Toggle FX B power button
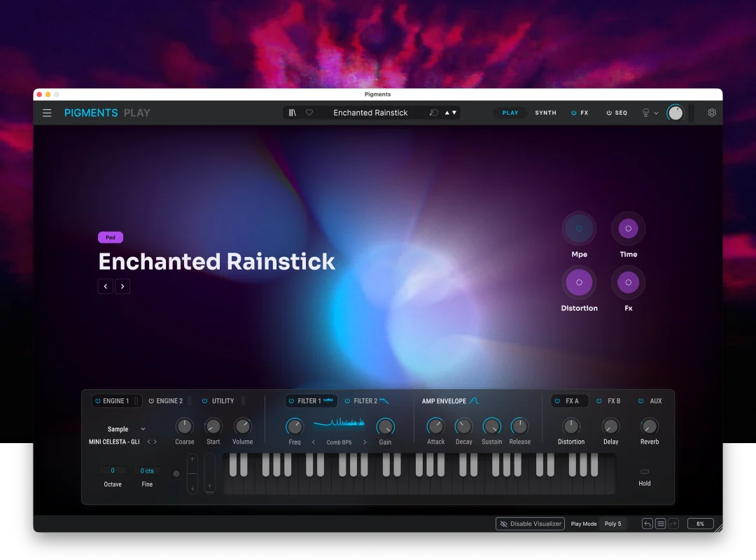Screen dimensions: 756x560 coord(598,401)
